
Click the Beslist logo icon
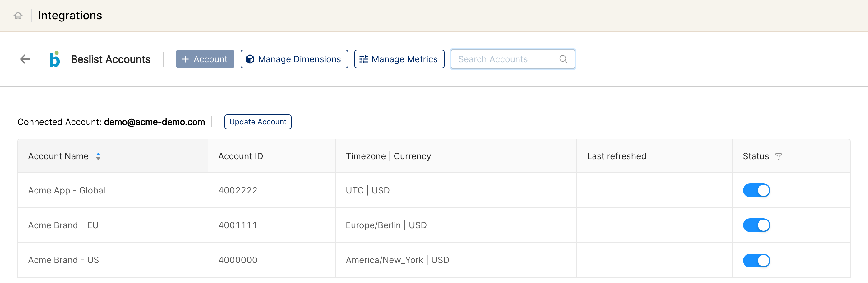[55, 59]
